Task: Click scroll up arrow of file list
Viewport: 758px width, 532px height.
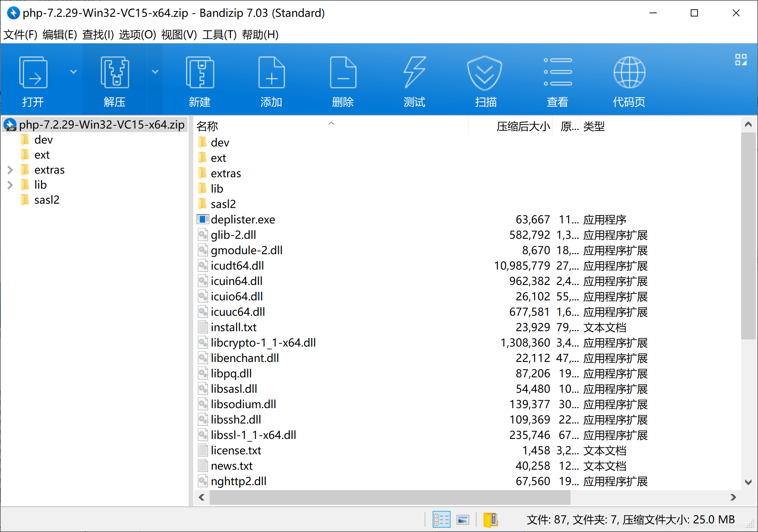Action: pyautogui.click(x=748, y=125)
